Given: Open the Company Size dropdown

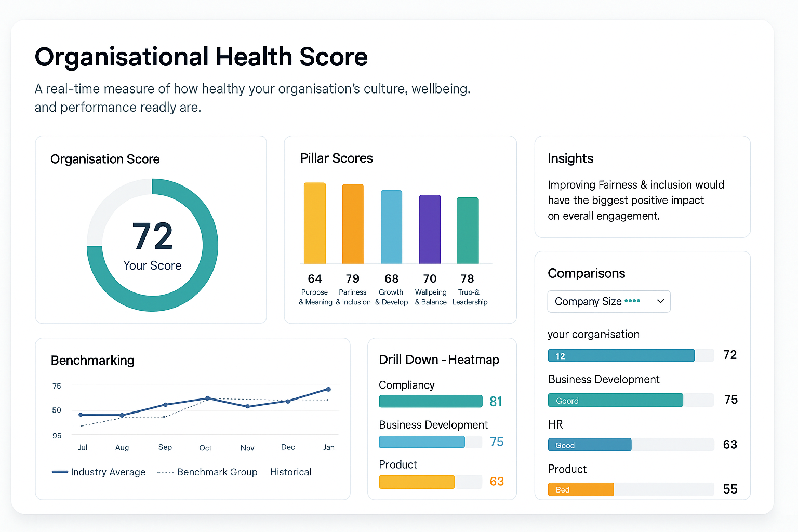Looking at the screenshot, I should pyautogui.click(x=608, y=302).
